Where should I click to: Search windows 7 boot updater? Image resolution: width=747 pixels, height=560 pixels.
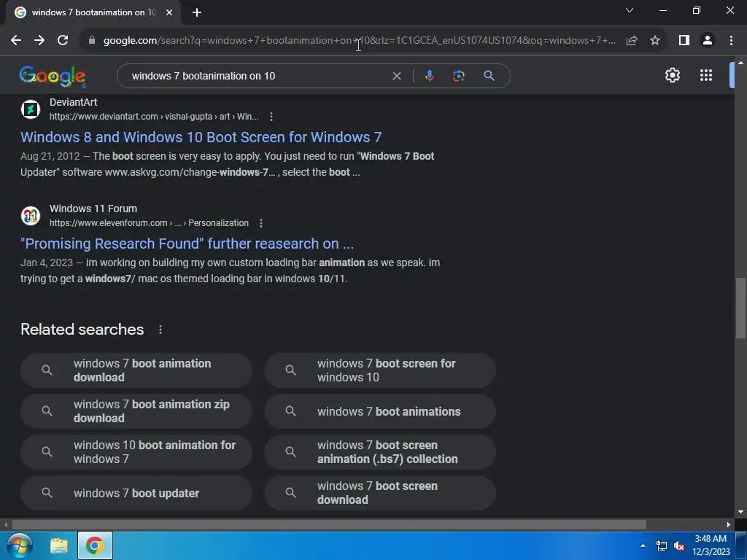136,494
